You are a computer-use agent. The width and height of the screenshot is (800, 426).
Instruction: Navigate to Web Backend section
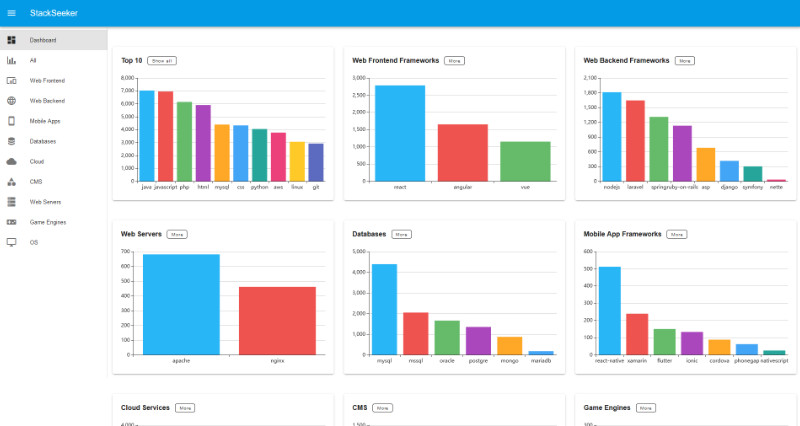pos(54,101)
